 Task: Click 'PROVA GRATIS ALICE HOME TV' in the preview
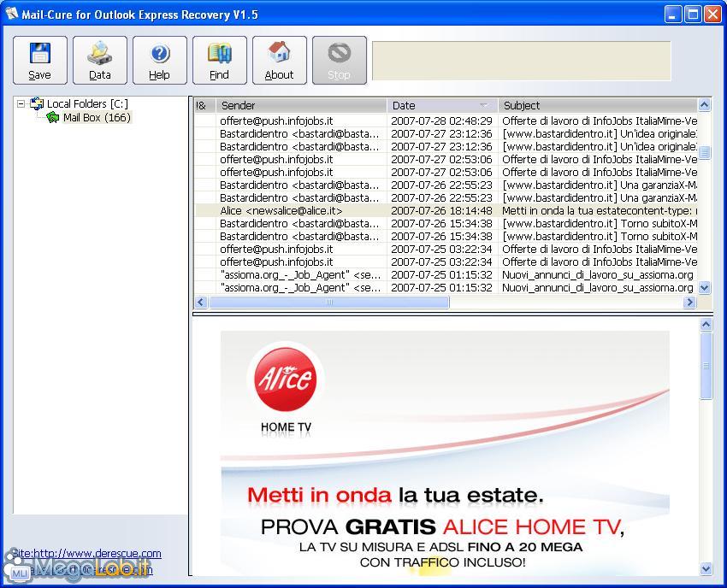[x=442, y=526]
